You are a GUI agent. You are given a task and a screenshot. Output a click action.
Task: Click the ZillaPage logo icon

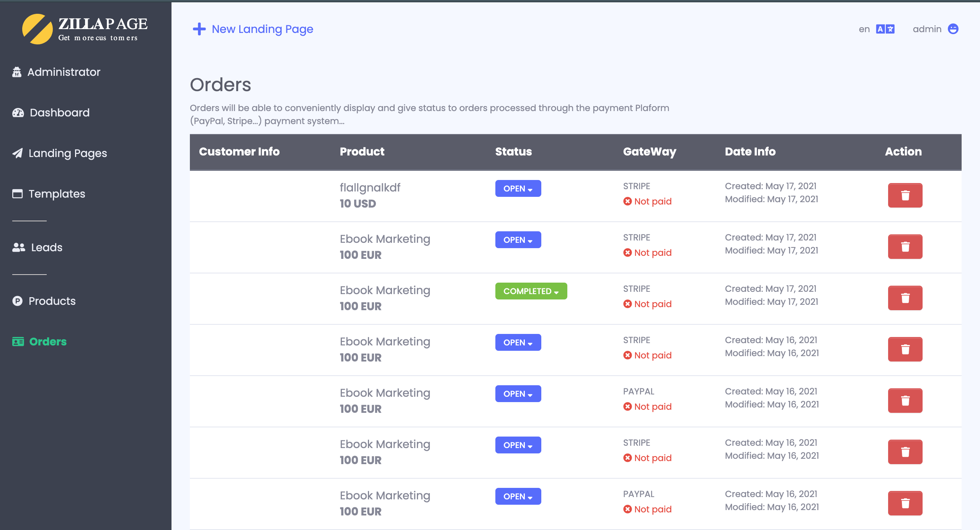pos(37,29)
